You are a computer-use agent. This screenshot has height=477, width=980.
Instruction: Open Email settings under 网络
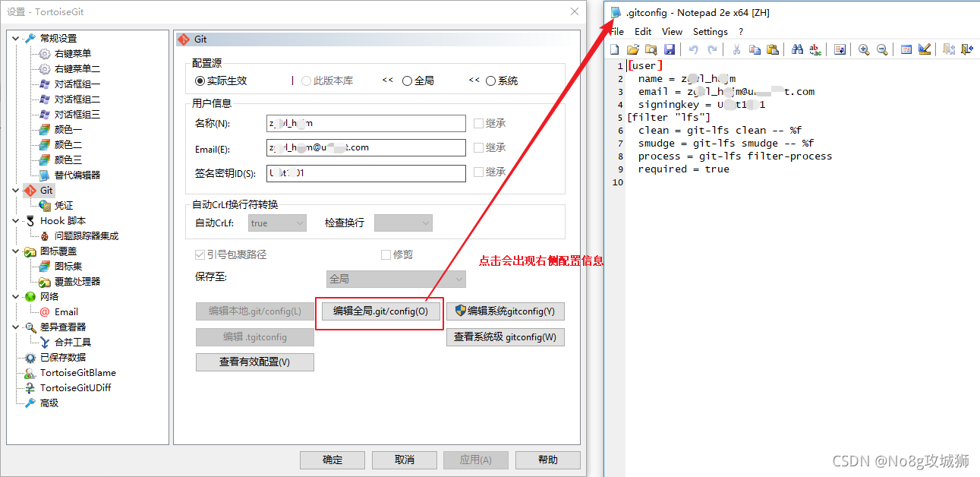pyautogui.click(x=66, y=311)
